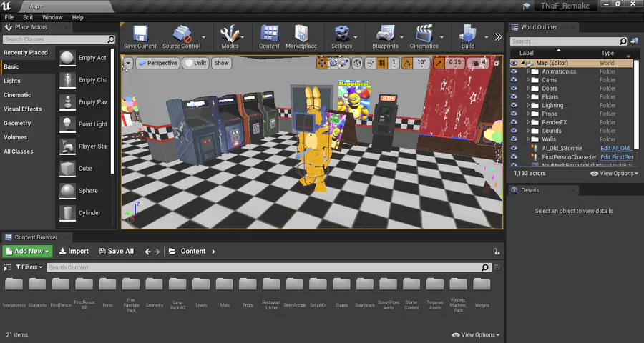Toggle the sources panel icon near Filters

tap(7, 267)
